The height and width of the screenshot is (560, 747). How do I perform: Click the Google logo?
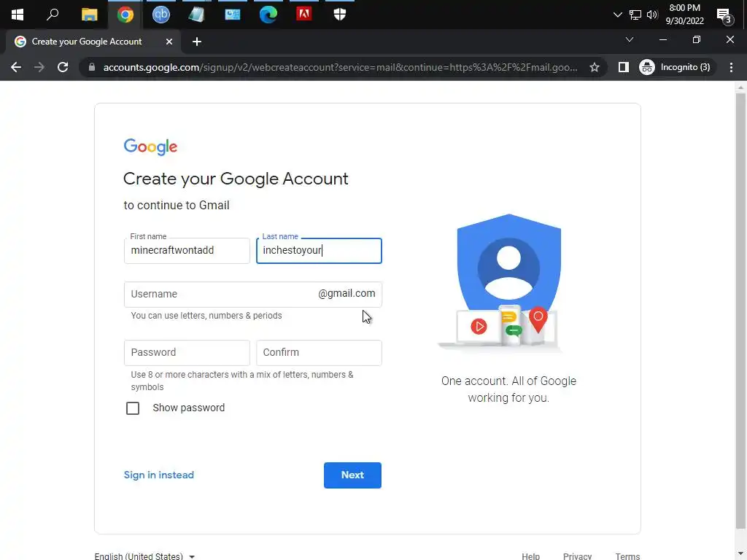point(150,147)
